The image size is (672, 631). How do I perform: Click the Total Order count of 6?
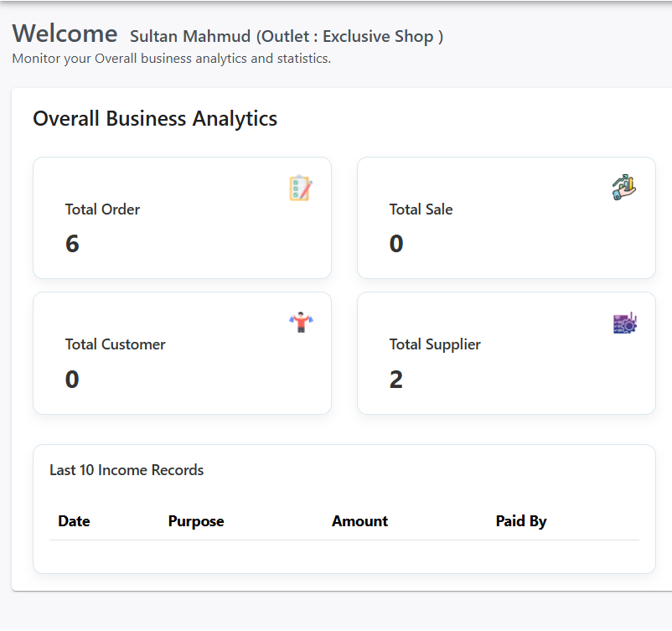(x=72, y=244)
